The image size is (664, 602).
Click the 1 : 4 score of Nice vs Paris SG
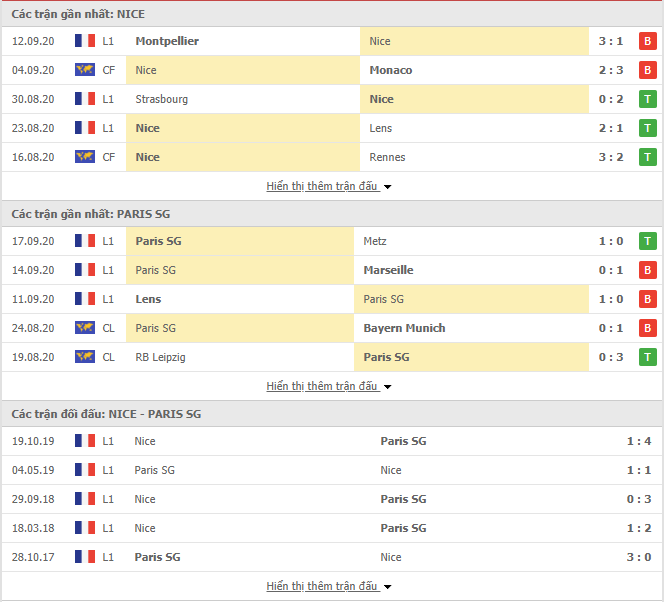point(639,441)
